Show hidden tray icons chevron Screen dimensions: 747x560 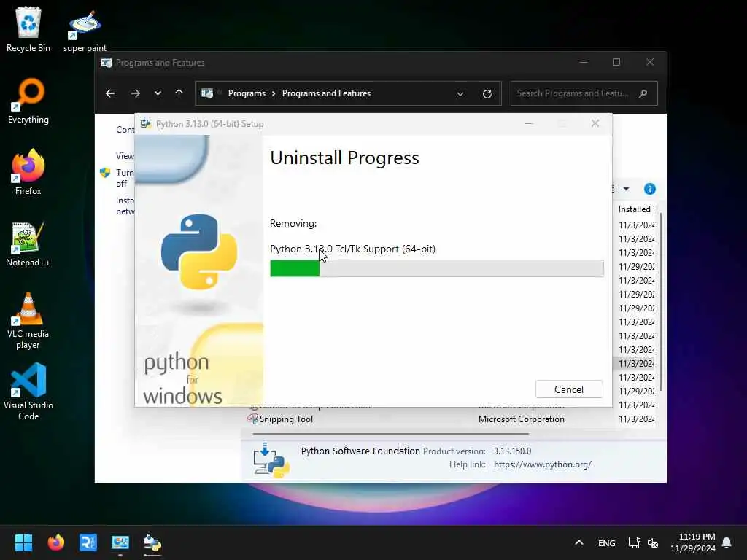tap(578, 542)
